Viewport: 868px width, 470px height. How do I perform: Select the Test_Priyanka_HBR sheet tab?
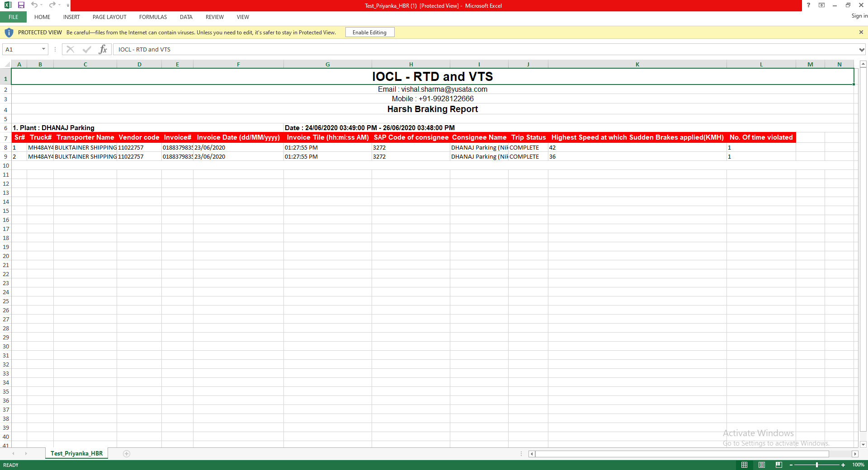[x=76, y=453]
